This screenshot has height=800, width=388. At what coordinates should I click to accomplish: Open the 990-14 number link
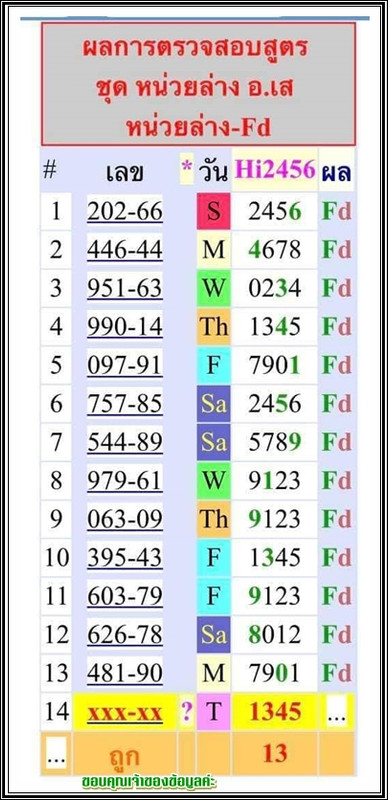tap(125, 327)
